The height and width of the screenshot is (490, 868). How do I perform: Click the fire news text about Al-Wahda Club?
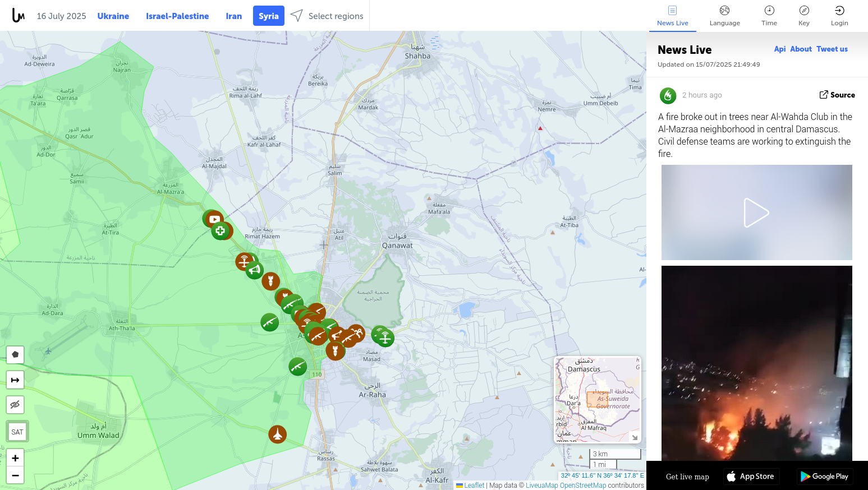755,135
